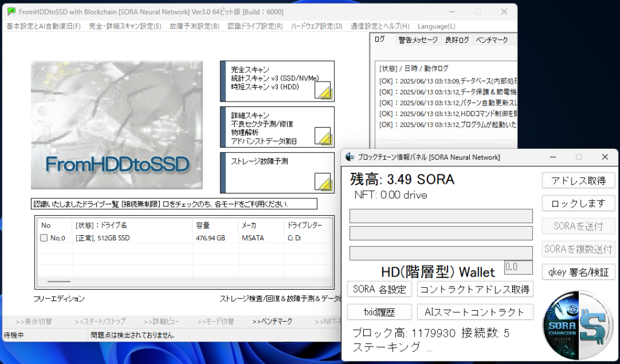620x364 pixels.
Task: Open the 故障予測設定(B) menu
Action: coord(194,26)
